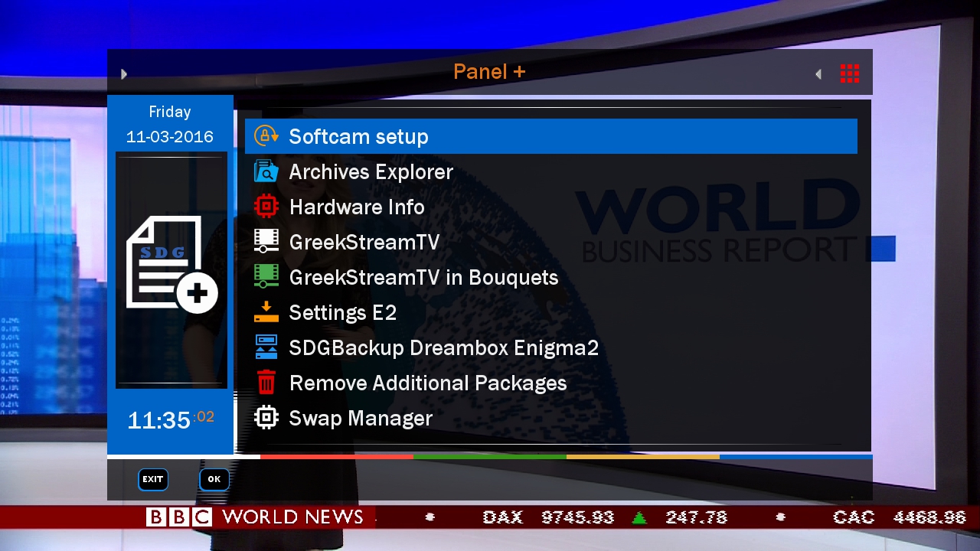Click the date 11-03-2016
The height and width of the screenshot is (551, 980).
170,137
